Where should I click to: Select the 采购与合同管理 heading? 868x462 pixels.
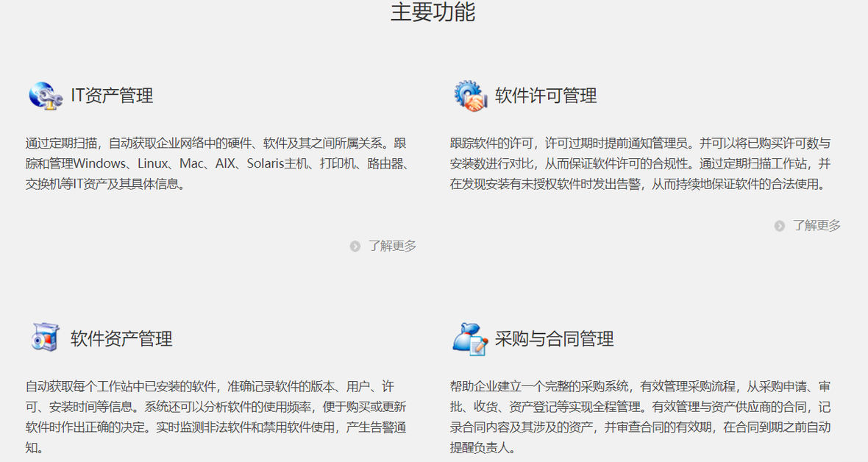tap(554, 338)
